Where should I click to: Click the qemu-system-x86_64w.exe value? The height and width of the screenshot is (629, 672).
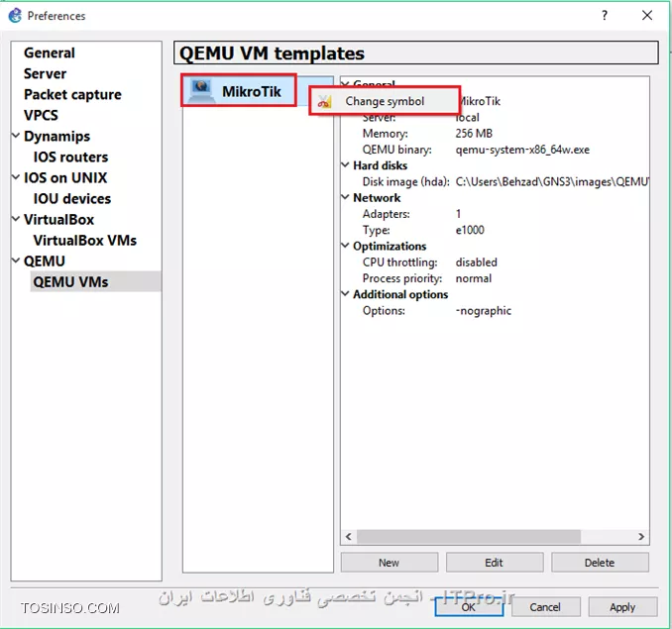click(x=522, y=150)
